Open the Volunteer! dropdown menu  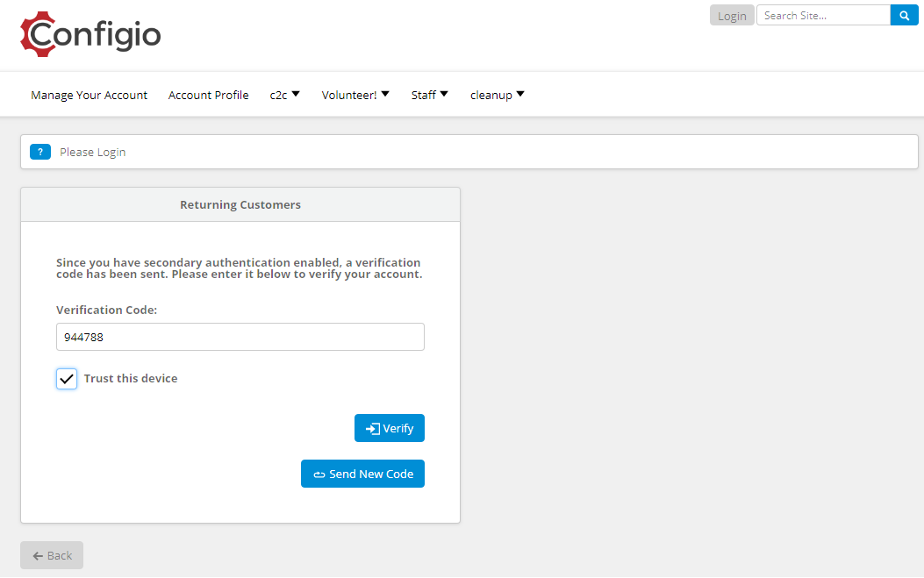click(x=355, y=95)
